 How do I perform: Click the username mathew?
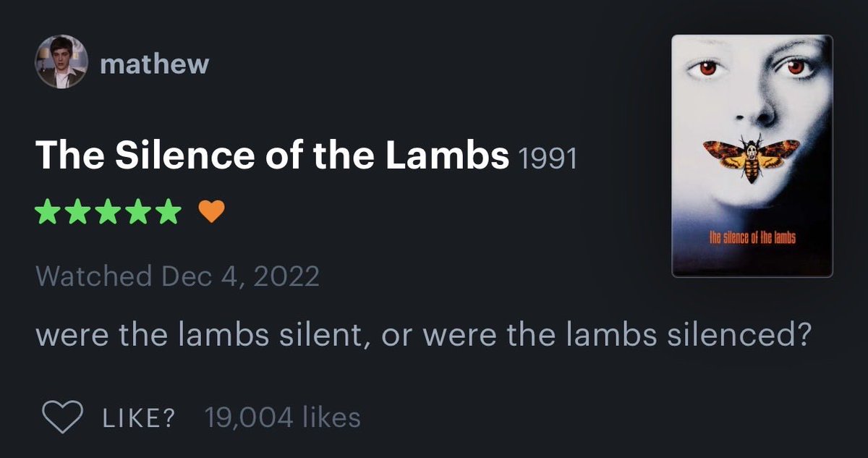(154, 64)
